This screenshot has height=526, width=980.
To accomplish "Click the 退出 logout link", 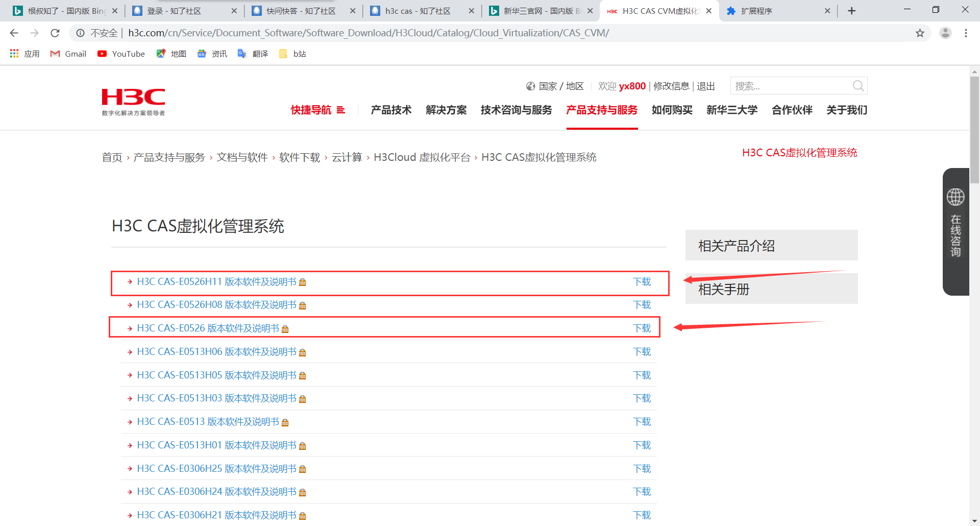I will click(706, 86).
